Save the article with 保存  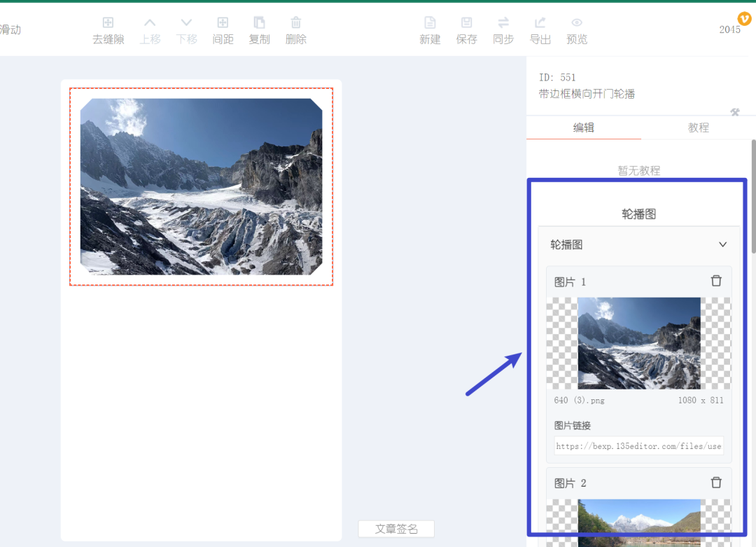pyautogui.click(x=467, y=31)
